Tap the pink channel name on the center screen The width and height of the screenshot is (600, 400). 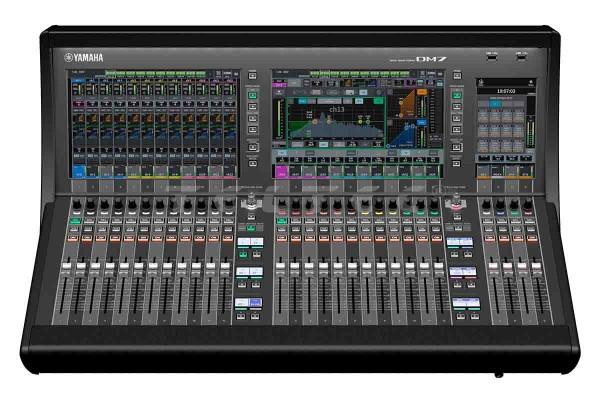[x=280, y=171]
